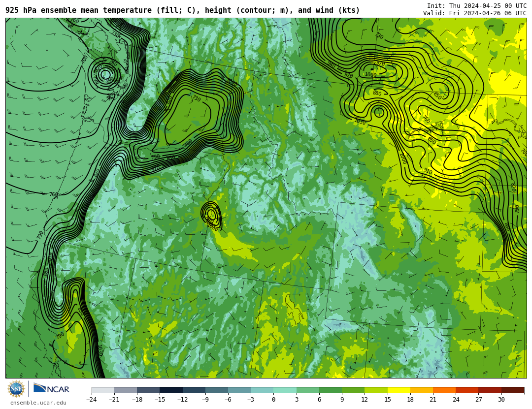The width and height of the screenshot is (532, 409).
Task: Pick the orange 21 to 24 colorbar segment
Action: [x=444, y=390]
